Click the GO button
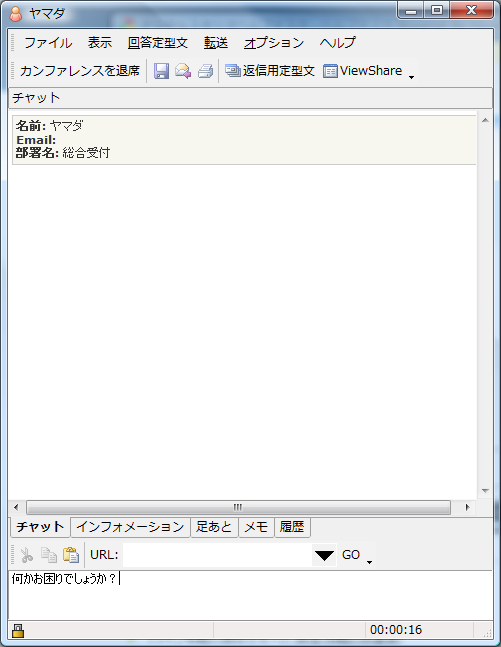Screen dimensions: 501x647 tap(351, 555)
